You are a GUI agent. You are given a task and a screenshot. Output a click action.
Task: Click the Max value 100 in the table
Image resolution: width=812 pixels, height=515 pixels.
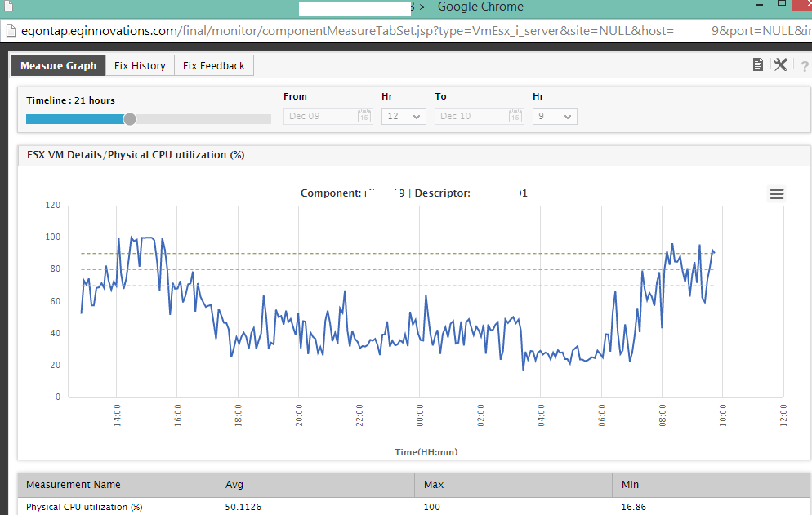tap(432, 507)
